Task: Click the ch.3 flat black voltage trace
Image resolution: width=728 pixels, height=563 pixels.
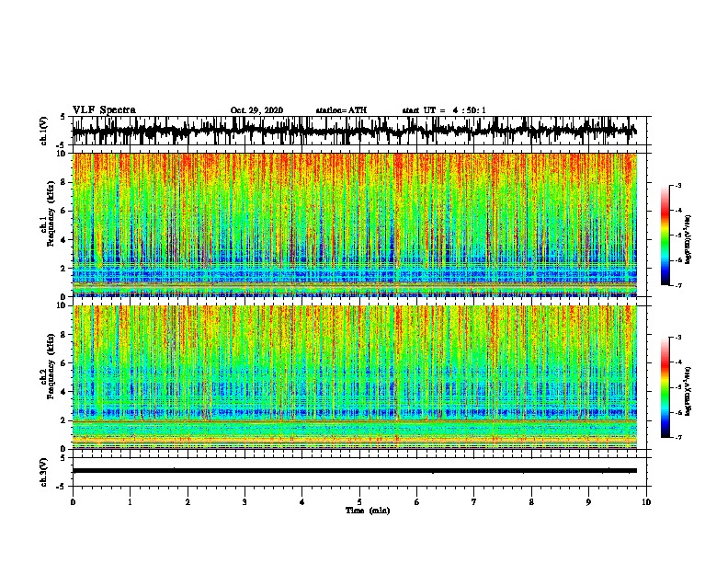Action: (355, 471)
